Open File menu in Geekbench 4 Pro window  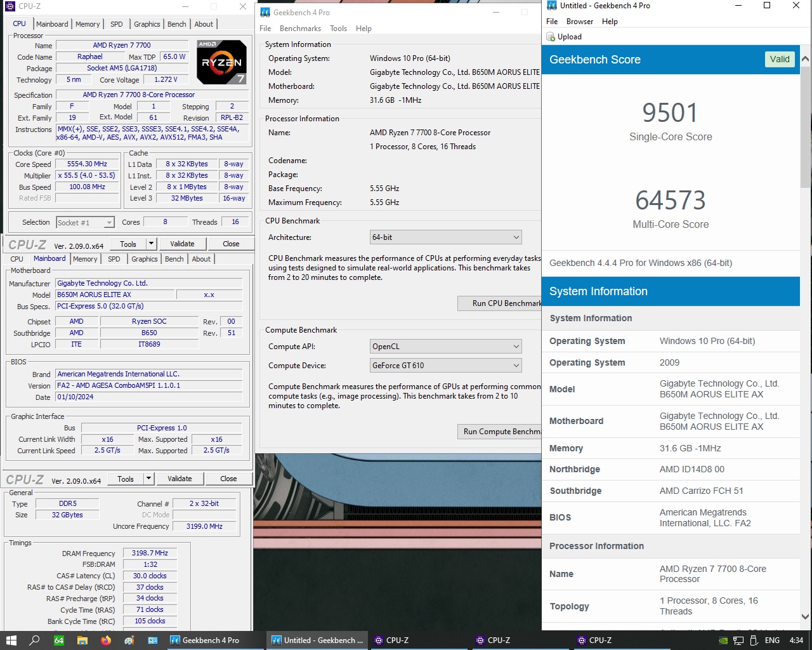click(265, 29)
